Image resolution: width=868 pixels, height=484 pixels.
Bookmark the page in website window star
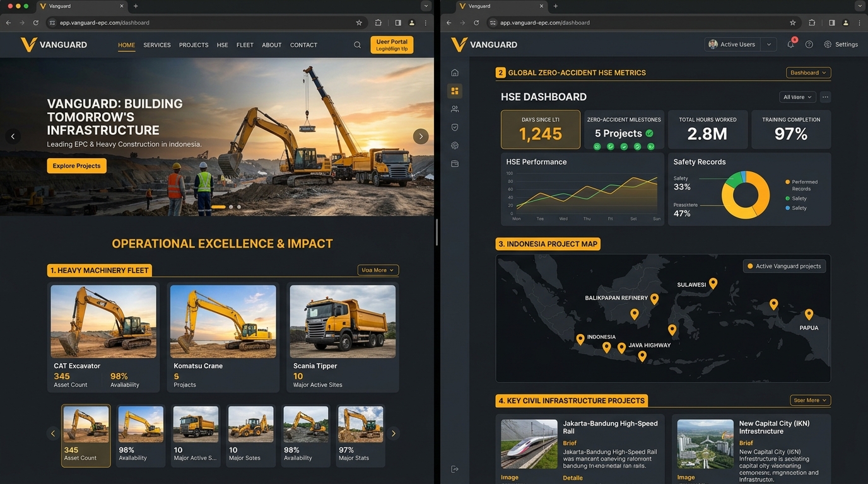pyautogui.click(x=359, y=23)
